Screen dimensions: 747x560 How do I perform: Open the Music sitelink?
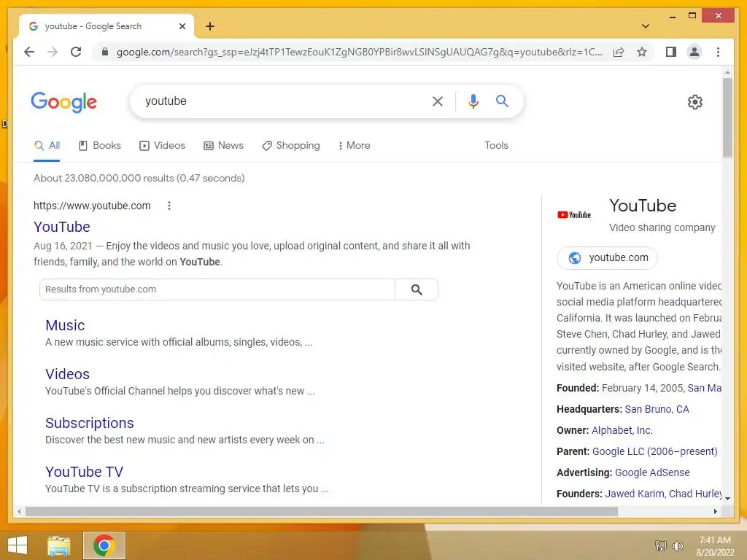pos(65,325)
